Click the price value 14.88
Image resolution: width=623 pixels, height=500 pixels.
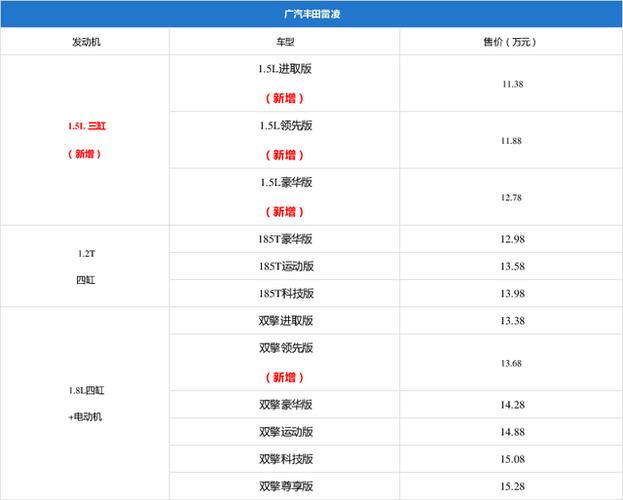pos(513,432)
